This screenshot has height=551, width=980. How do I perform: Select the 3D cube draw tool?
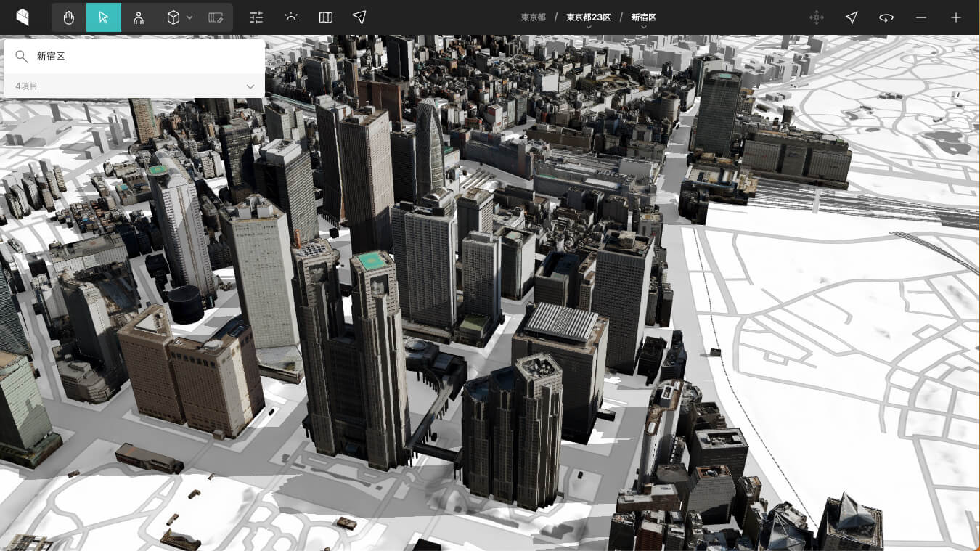(x=173, y=17)
